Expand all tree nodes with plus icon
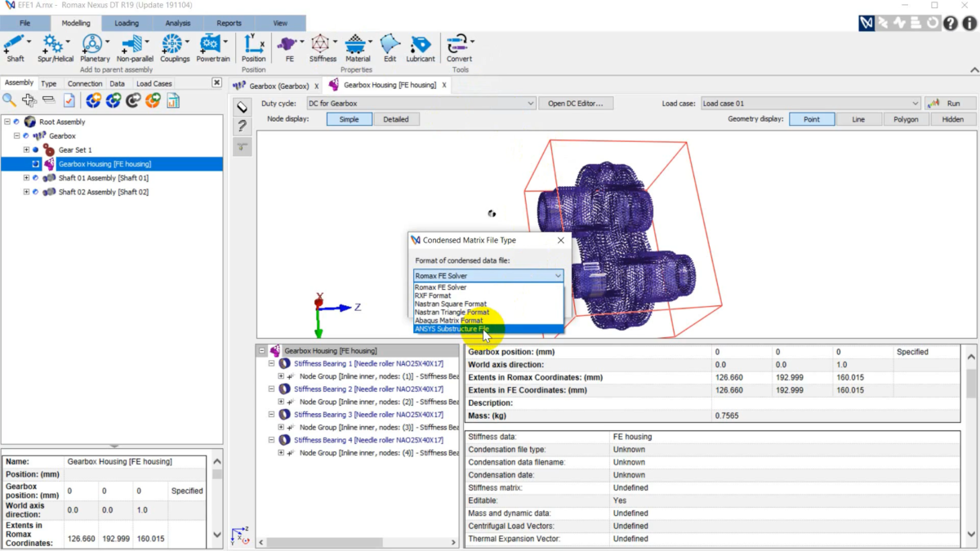The height and width of the screenshot is (551, 980). point(29,100)
